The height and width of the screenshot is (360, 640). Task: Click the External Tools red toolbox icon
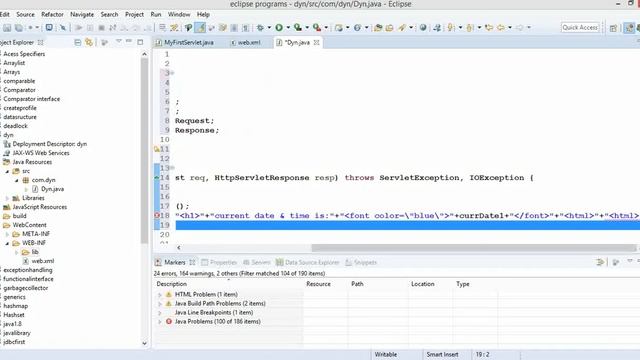click(317, 28)
